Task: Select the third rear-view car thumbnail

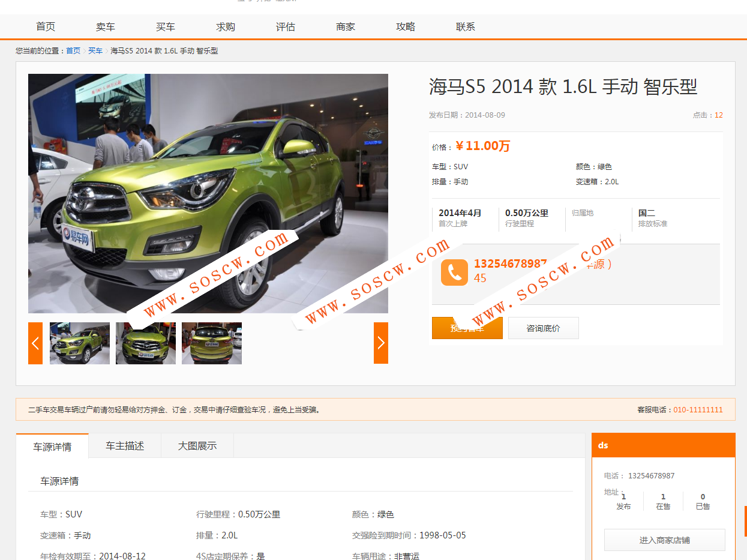Action: tap(212, 343)
